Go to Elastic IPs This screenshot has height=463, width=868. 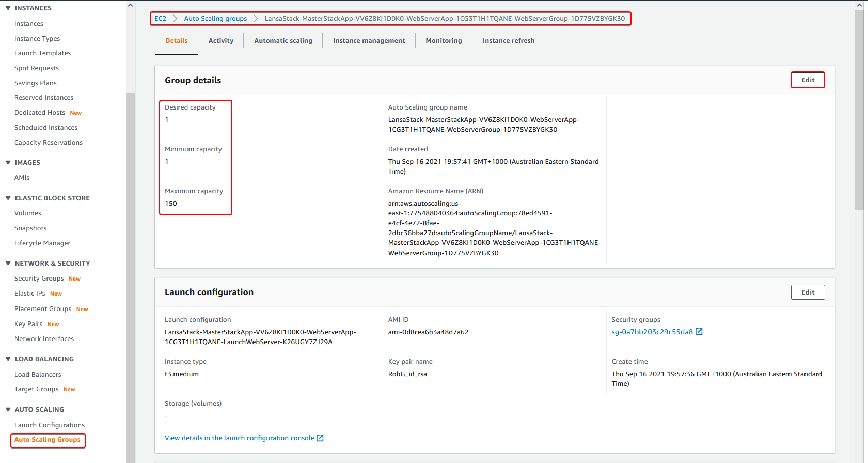coord(30,294)
